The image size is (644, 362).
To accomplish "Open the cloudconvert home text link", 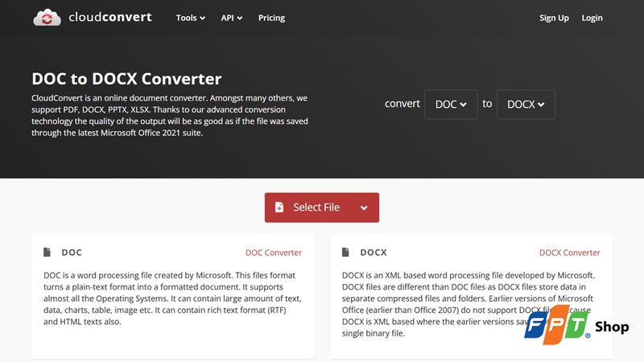I will [110, 17].
